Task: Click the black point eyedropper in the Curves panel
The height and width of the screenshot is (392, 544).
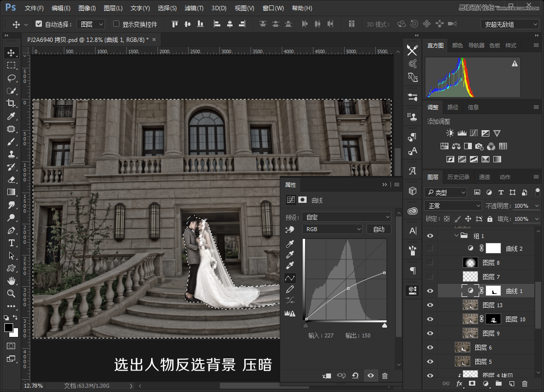Action: point(290,244)
